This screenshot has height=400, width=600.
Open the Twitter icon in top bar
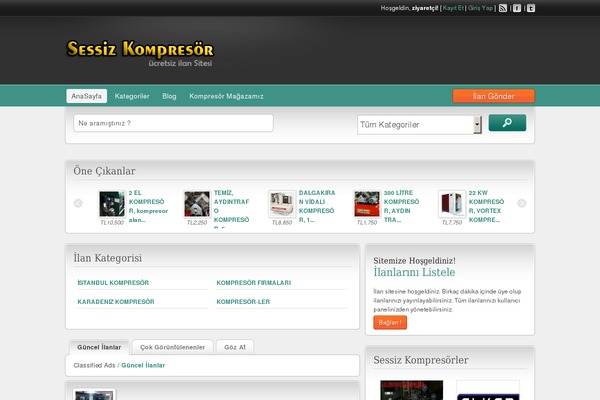[531, 8]
